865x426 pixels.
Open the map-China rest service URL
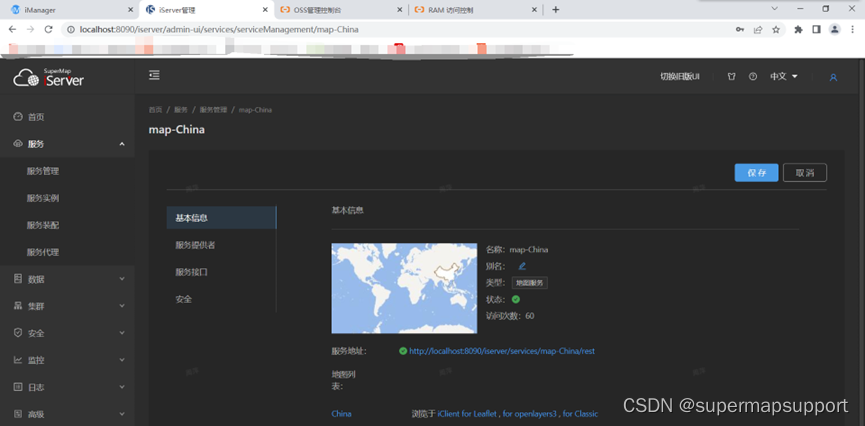[501, 351]
